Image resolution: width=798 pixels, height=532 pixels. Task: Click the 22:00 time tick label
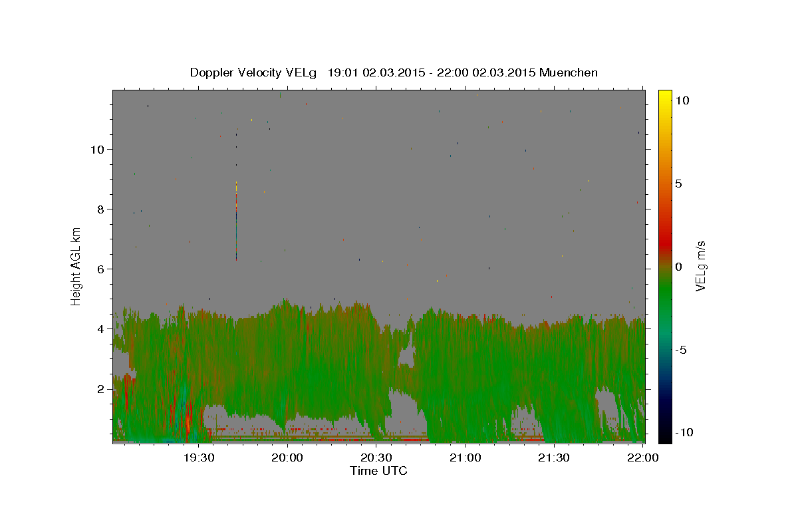(643, 458)
